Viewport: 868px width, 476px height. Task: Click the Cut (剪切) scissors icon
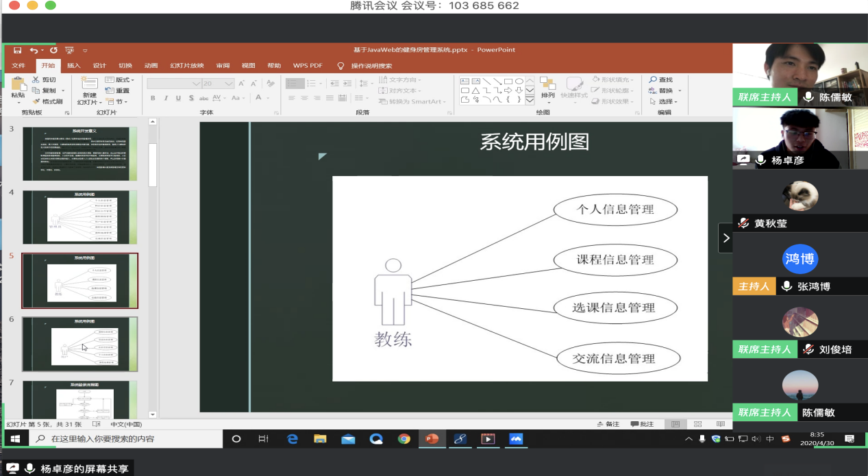pos(36,80)
